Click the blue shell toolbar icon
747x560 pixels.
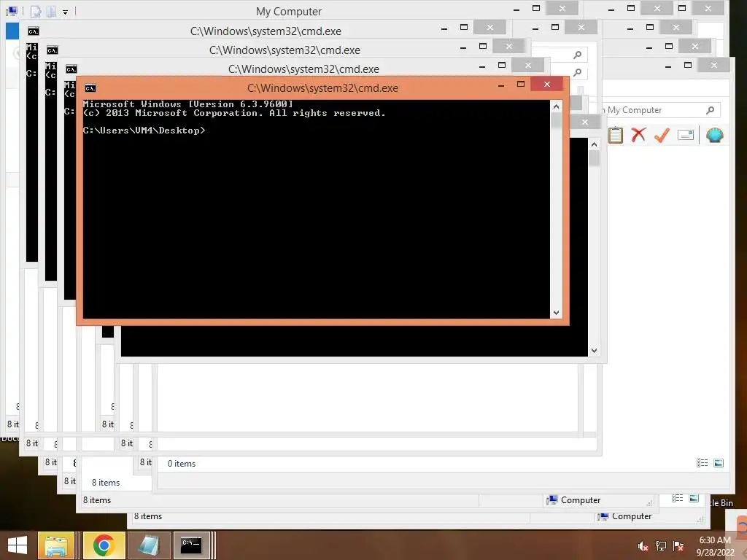click(715, 135)
